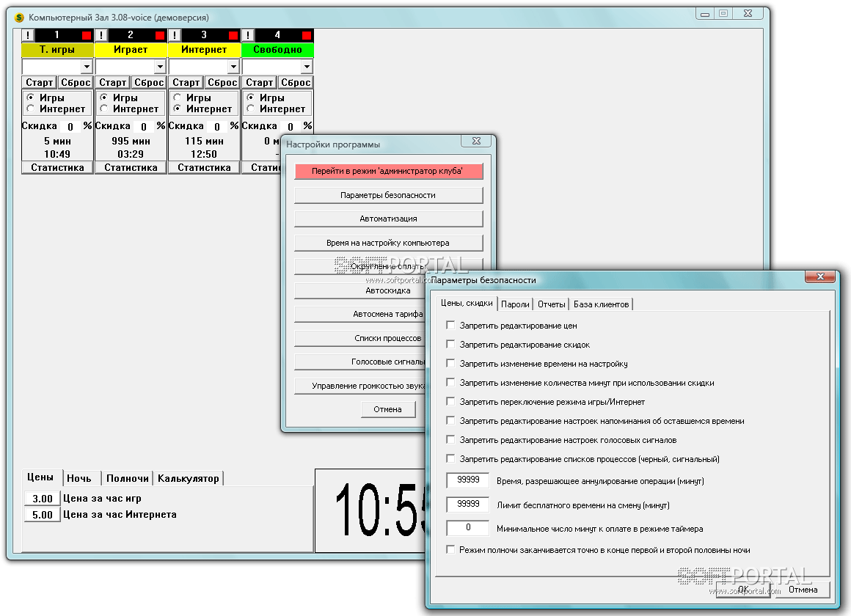Click the Списки процессов button
851x616 pixels.
coord(359,338)
